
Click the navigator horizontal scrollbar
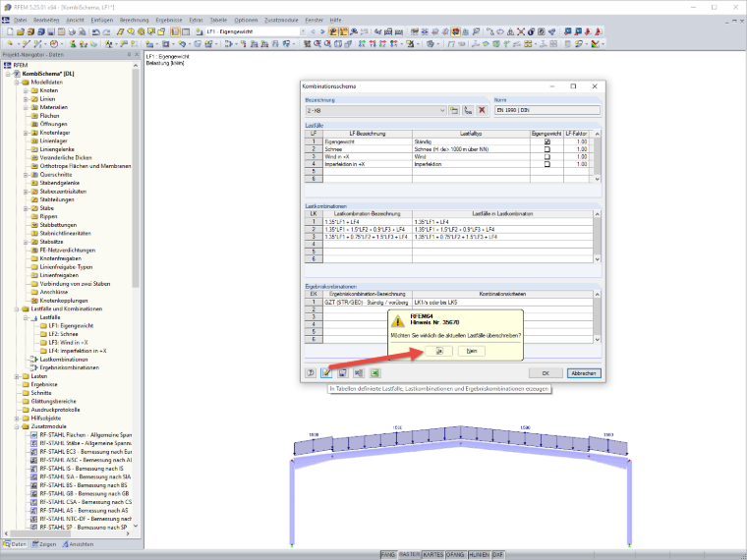tap(67, 533)
